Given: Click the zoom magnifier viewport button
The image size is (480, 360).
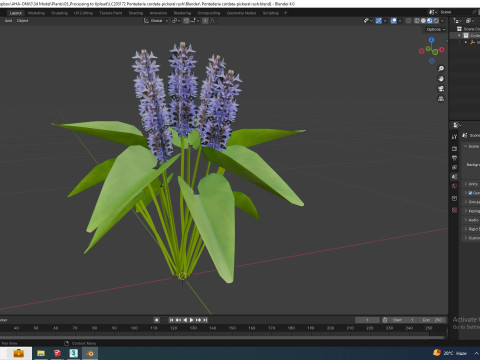Looking at the screenshot, I should coord(441,69).
